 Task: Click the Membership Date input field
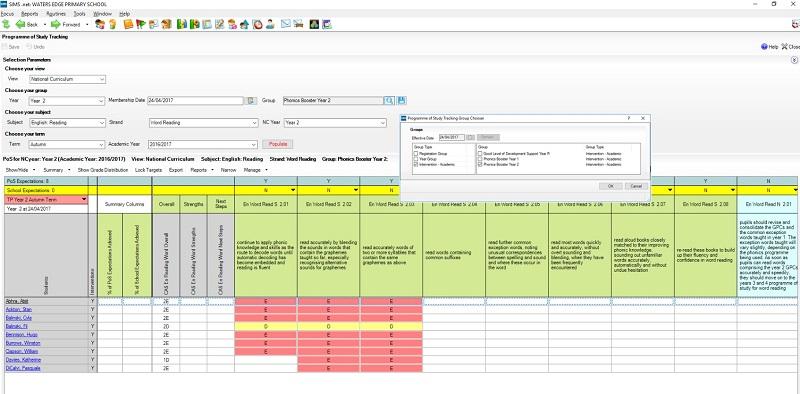[x=195, y=101]
